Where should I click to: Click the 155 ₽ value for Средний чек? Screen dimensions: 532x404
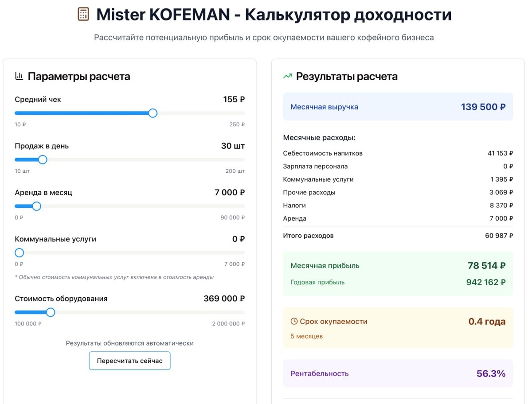point(234,100)
